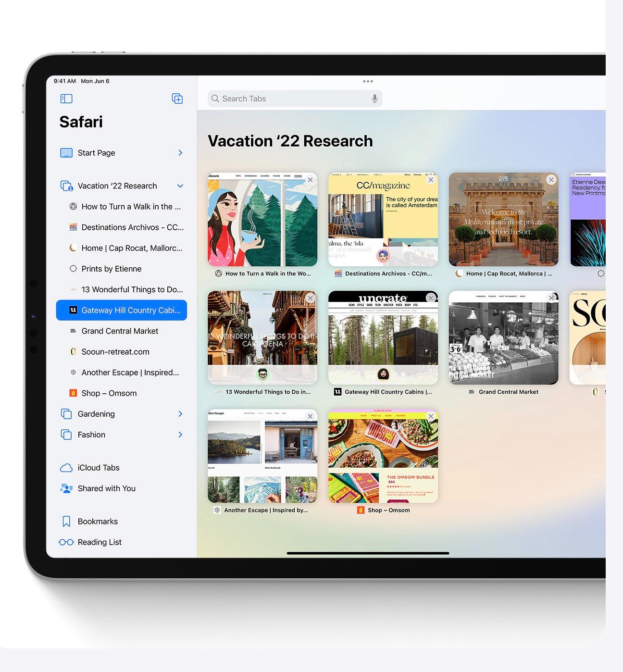Open Reading List
This screenshot has width=623, height=672.
[99, 542]
